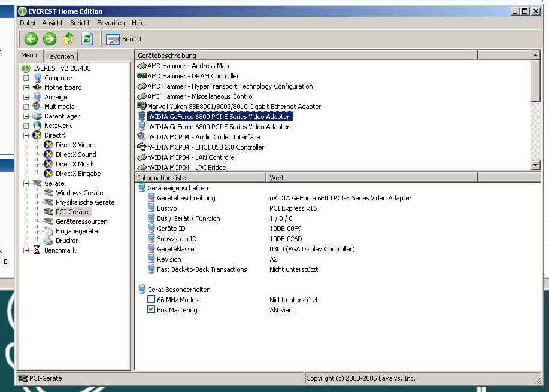This screenshot has height=392, width=549.
Task: Click the Marvell Yukon Ethernet Adapter icon
Action: point(142,106)
